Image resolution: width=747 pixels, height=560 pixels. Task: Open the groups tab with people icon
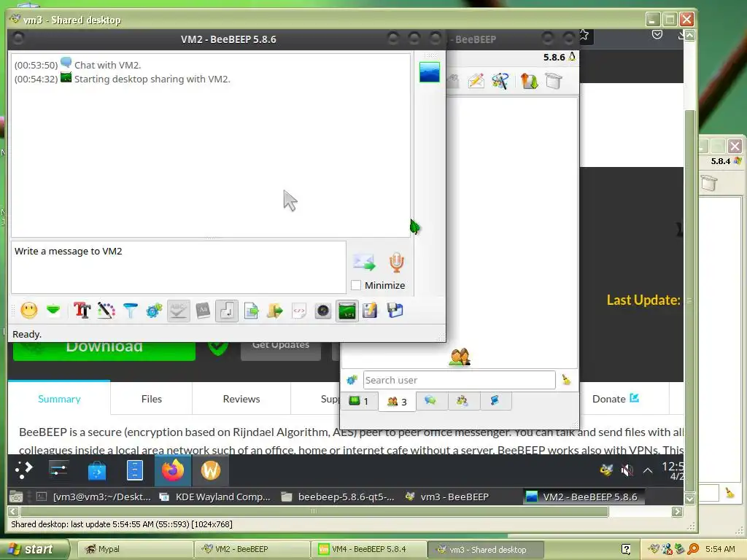point(462,400)
